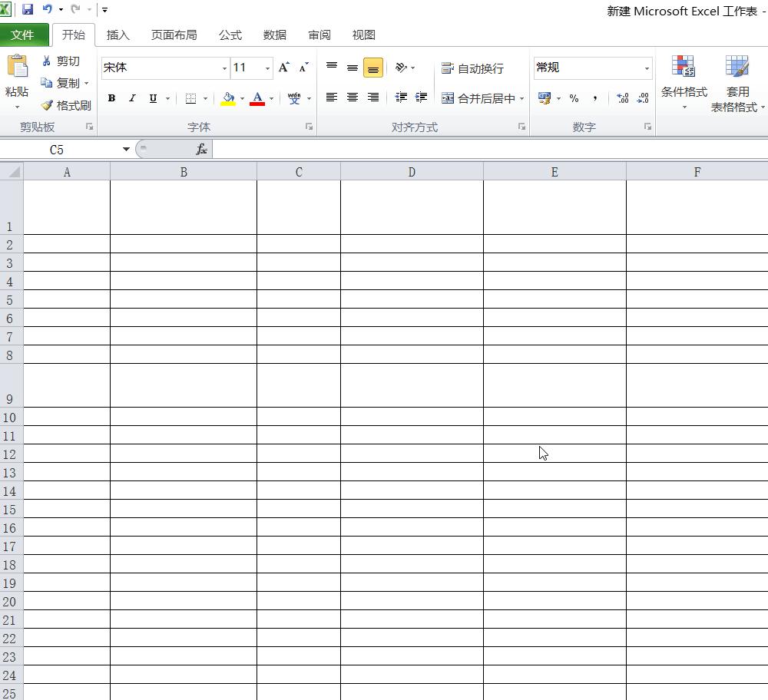Apply Percent Style to the selection
This screenshot has height=700, width=768.
click(x=573, y=98)
